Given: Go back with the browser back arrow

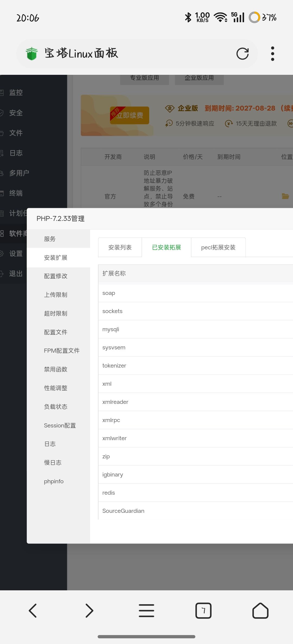Looking at the screenshot, I should 33,610.
